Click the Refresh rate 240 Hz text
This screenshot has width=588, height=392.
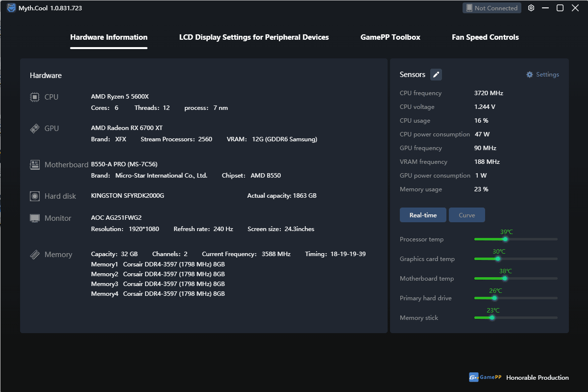[x=203, y=229]
